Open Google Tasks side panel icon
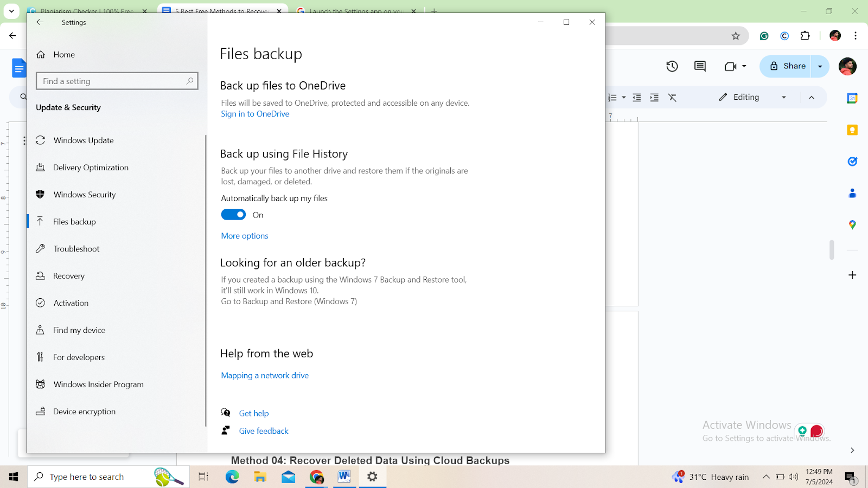This screenshot has width=868, height=488. (x=852, y=162)
